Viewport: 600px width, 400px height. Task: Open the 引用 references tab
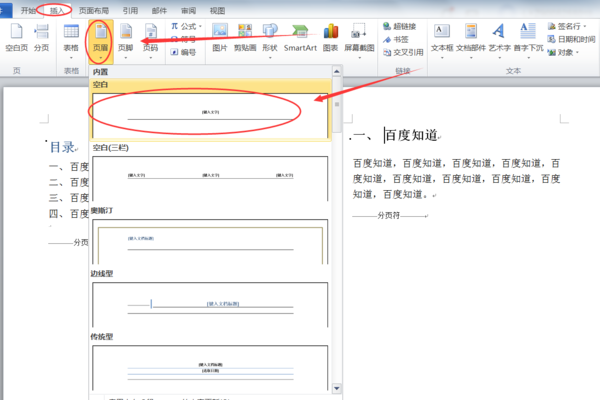coord(130,10)
